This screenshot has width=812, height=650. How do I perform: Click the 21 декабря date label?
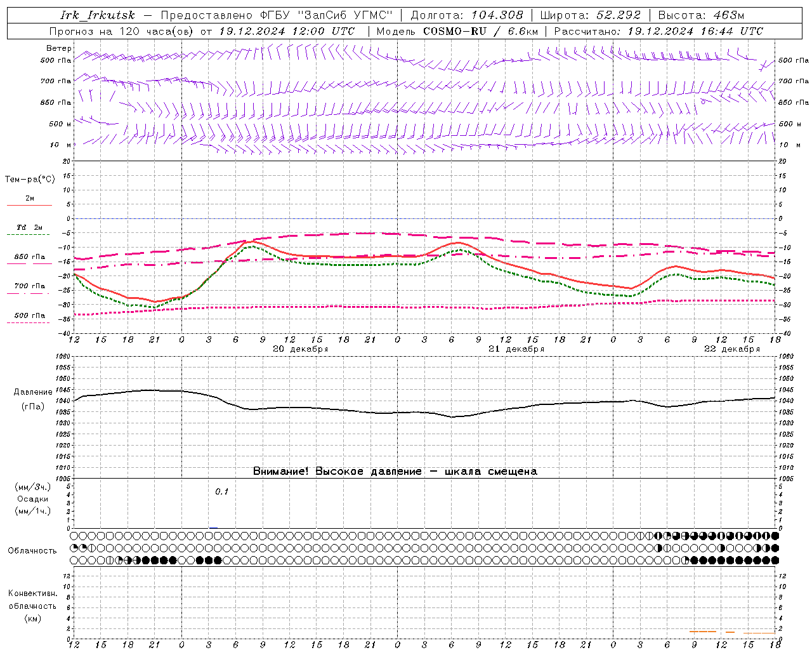click(516, 349)
